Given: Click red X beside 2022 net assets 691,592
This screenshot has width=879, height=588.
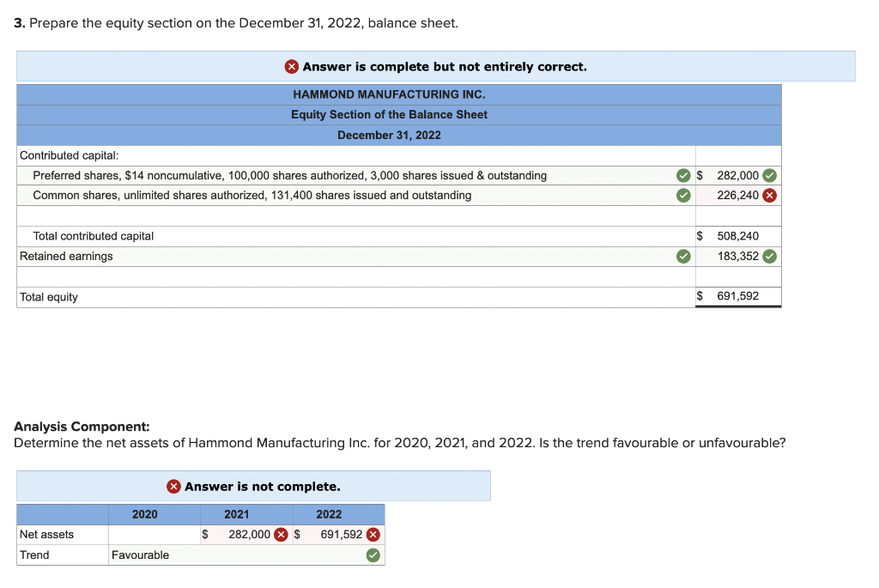Looking at the screenshot, I should (x=373, y=535).
